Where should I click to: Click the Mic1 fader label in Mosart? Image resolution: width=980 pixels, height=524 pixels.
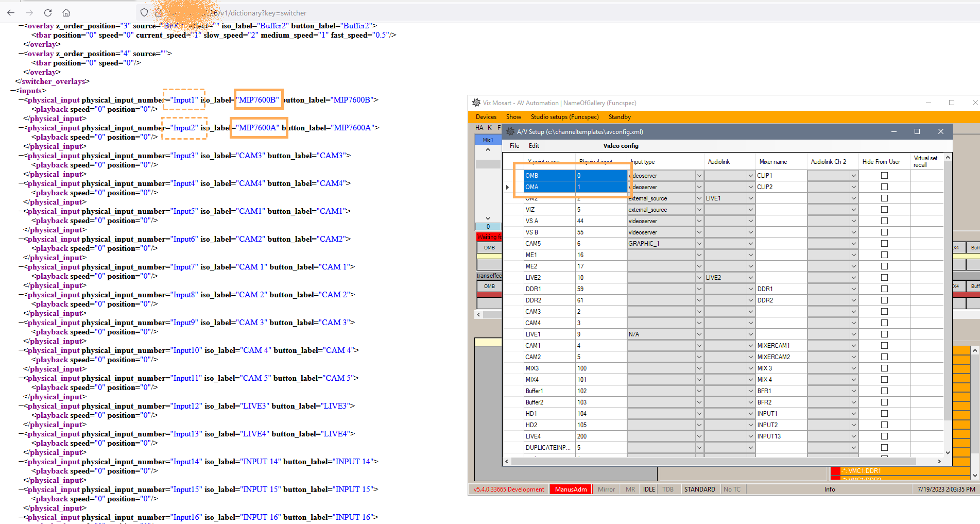(488, 140)
